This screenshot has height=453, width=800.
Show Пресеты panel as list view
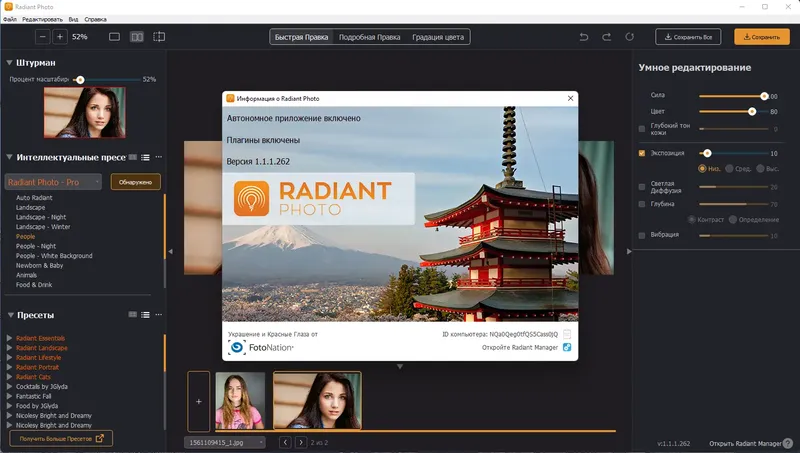tap(145, 315)
